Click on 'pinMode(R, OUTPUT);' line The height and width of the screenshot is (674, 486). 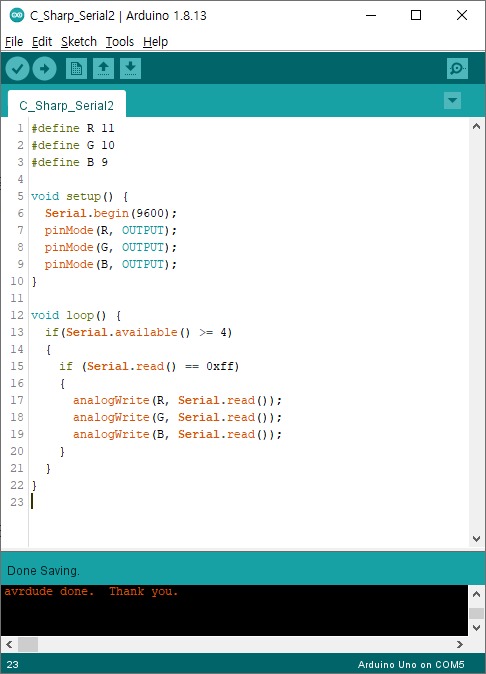tap(111, 230)
